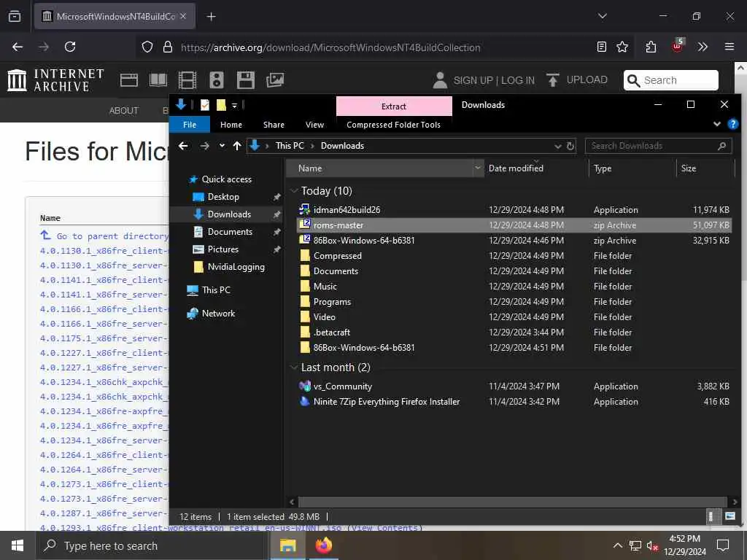Open the Images icon in Internet Archive

click(x=275, y=80)
